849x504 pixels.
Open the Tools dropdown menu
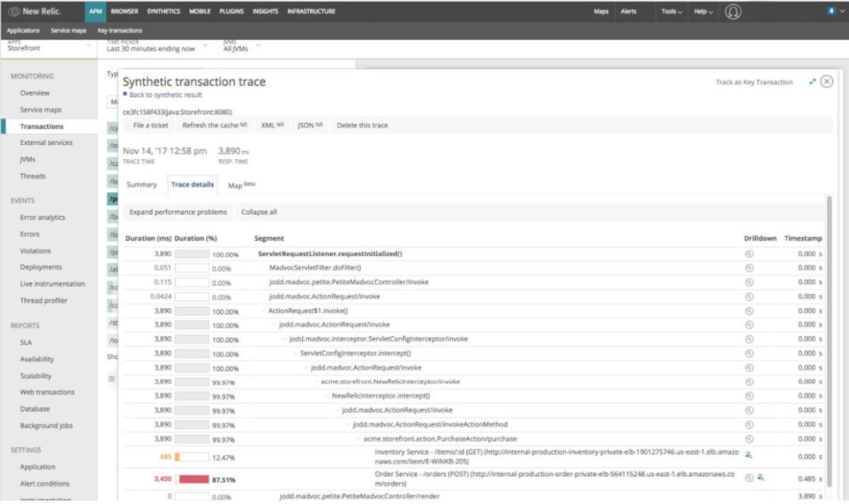coord(671,11)
